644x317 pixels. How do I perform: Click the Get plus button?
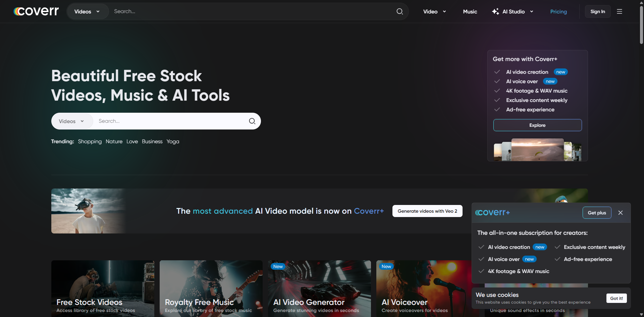coord(597,213)
